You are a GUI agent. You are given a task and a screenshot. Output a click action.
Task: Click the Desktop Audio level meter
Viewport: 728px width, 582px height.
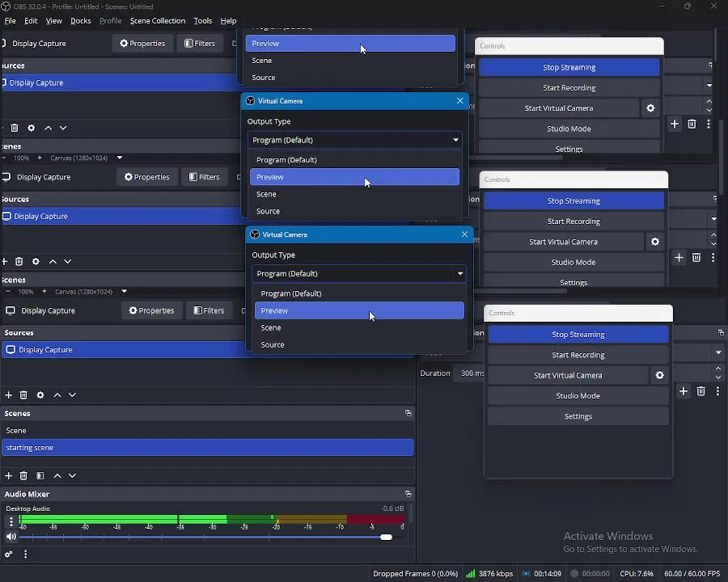point(212,519)
